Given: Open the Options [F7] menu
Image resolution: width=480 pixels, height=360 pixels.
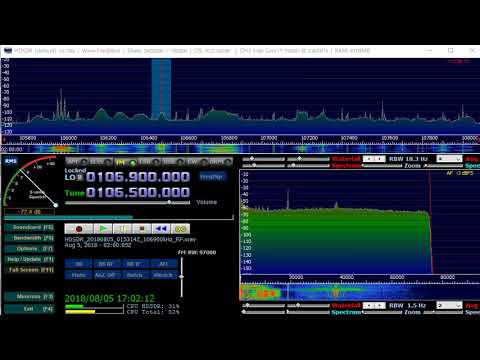Looking at the screenshot, I should (x=30, y=249).
